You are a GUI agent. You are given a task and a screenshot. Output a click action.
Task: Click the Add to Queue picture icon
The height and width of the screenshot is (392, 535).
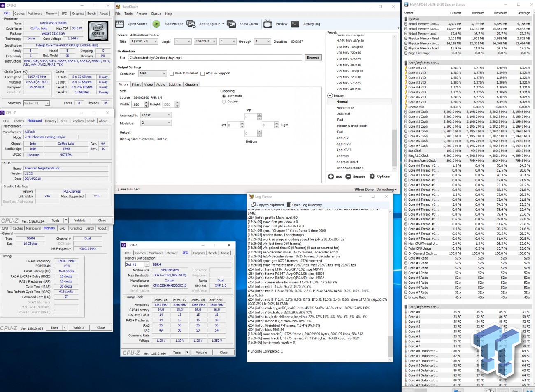click(x=191, y=24)
